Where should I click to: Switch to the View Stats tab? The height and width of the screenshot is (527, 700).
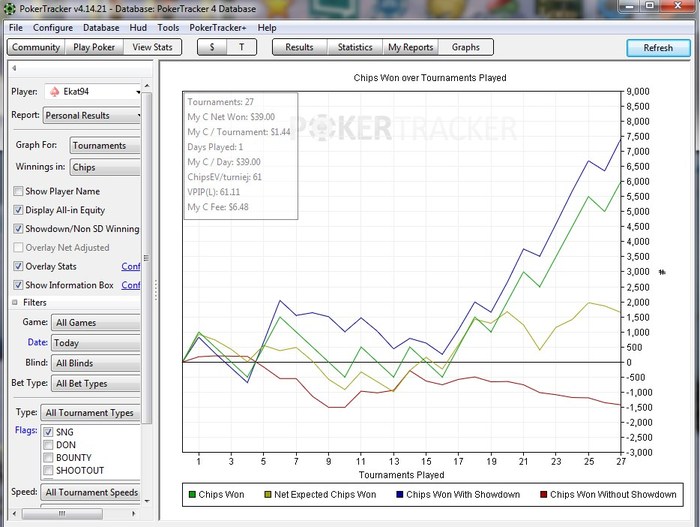tap(152, 47)
